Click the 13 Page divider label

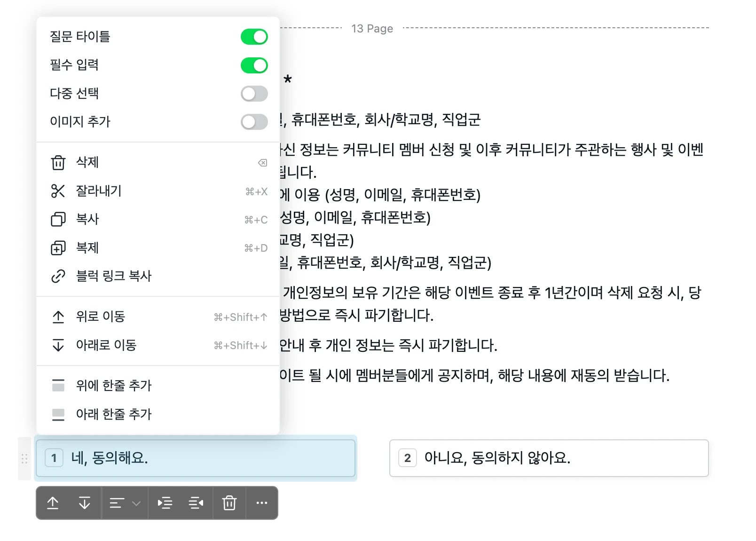tap(372, 29)
